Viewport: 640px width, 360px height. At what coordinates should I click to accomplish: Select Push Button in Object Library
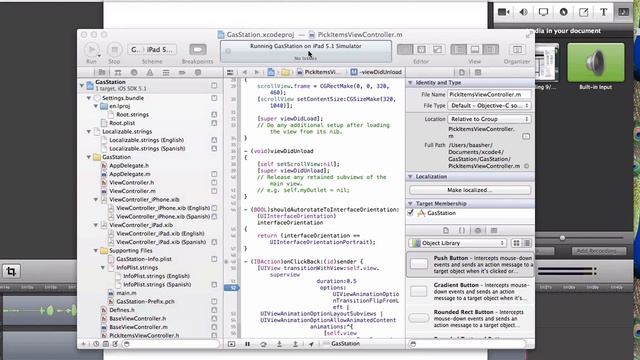(x=471, y=264)
